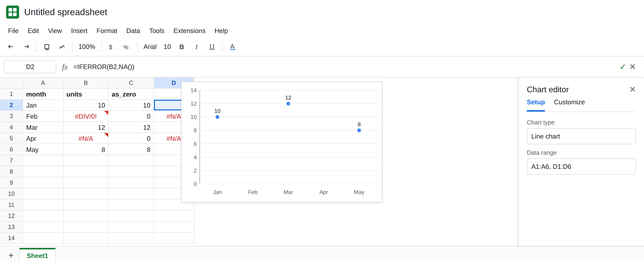This screenshot has width=644, height=262.
Task: Open the File menu
Action: [13, 31]
